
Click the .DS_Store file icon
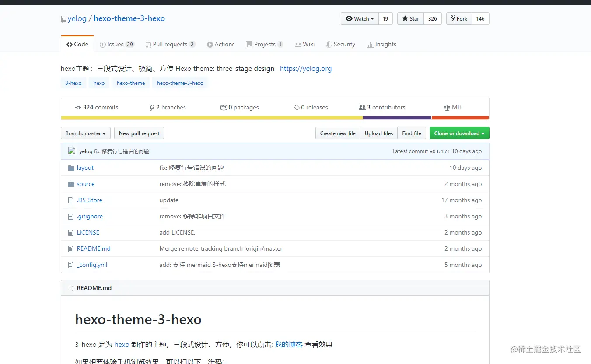(x=71, y=200)
